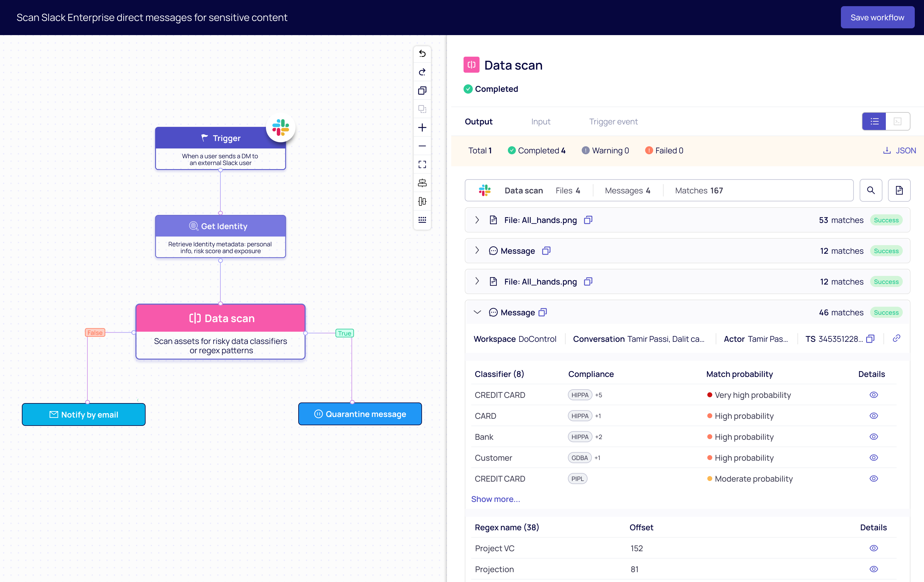Toggle the grid dots icon in toolbar
The image size is (924, 582).
click(x=422, y=220)
